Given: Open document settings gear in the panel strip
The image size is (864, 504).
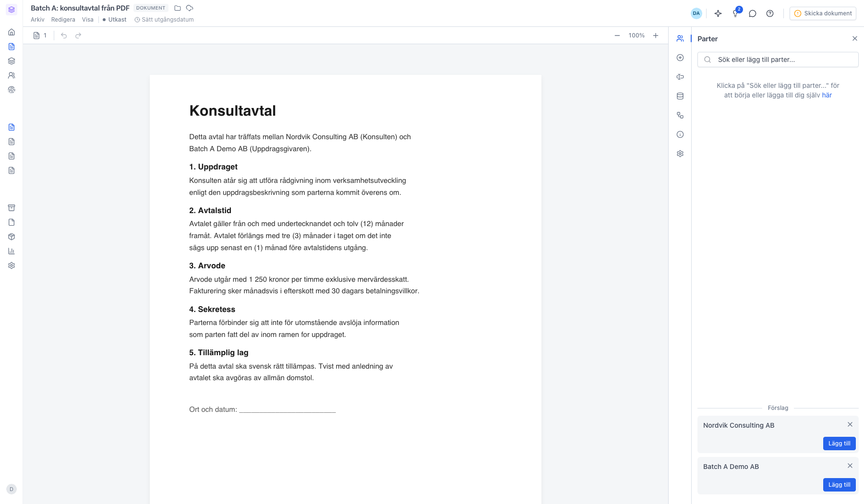Looking at the screenshot, I should pos(680,154).
